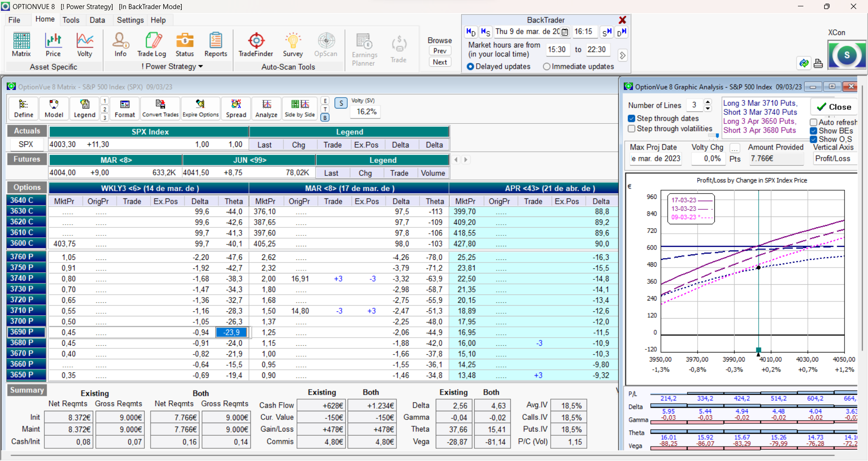Switch to the Home ribbon tab

click(45, 19)
